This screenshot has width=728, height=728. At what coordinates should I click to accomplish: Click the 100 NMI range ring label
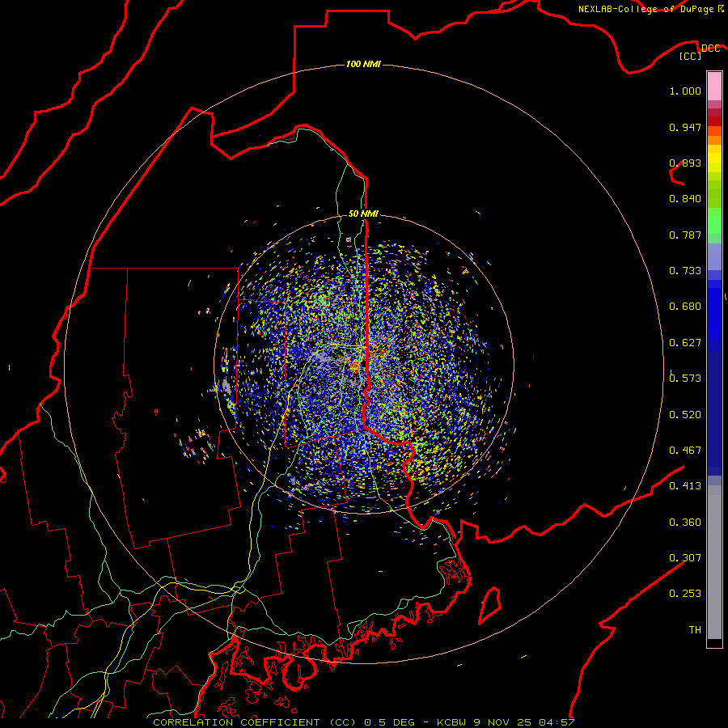pyautogui.click(x=363, y=64)
